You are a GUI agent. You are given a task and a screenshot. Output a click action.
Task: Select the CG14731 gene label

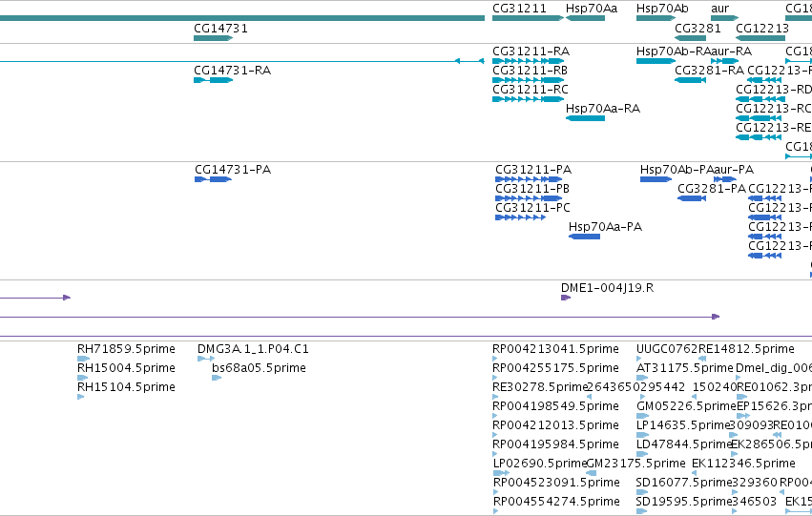point(220,29)
